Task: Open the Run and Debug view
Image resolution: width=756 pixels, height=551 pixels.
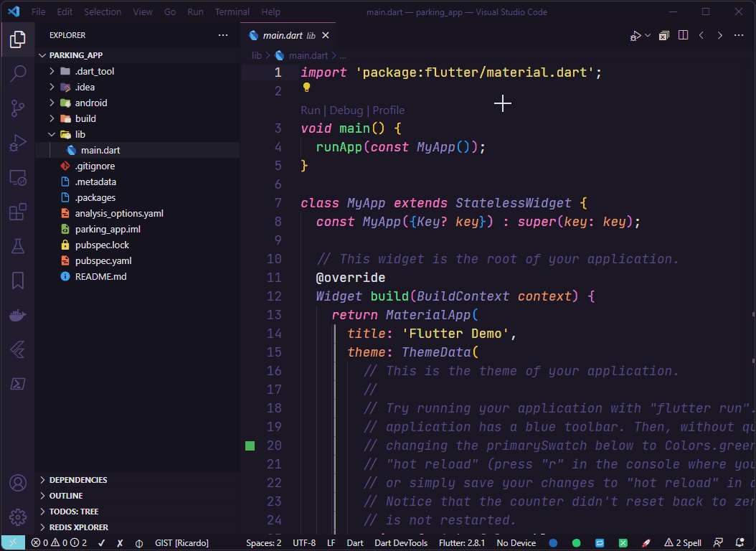Action: [x=17, y=143]
